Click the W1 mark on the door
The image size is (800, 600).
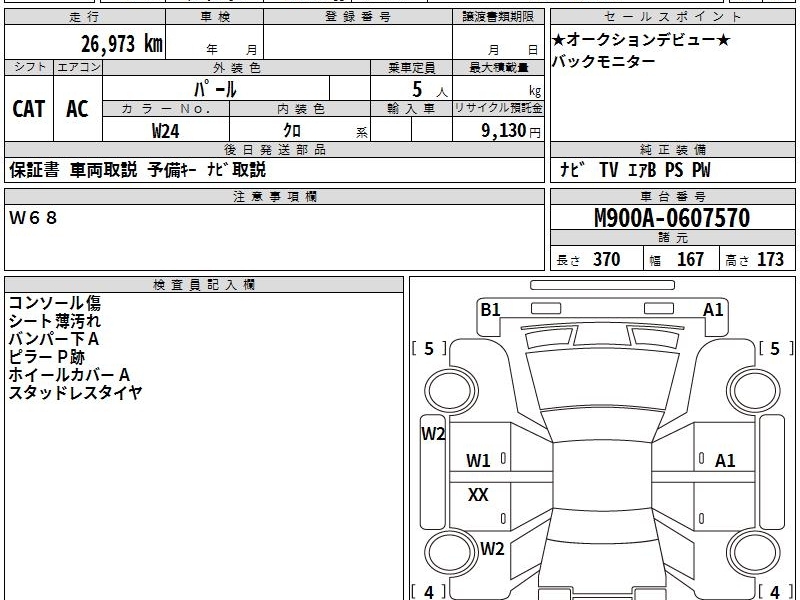tap(478, 461)
